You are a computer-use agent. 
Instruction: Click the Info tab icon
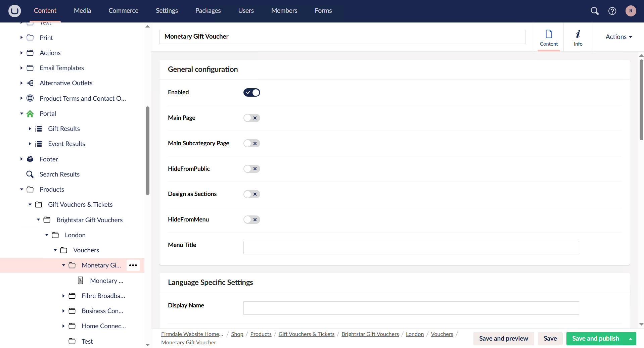[x=578, y=34]
